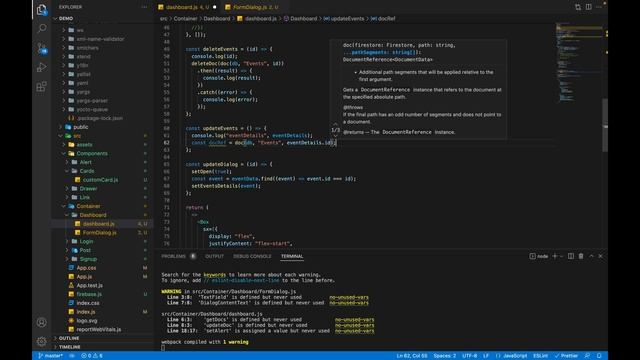This screenshot has width=640, height=360.
Task: Create a new terminal with plus icon
Action: (555, 256)
